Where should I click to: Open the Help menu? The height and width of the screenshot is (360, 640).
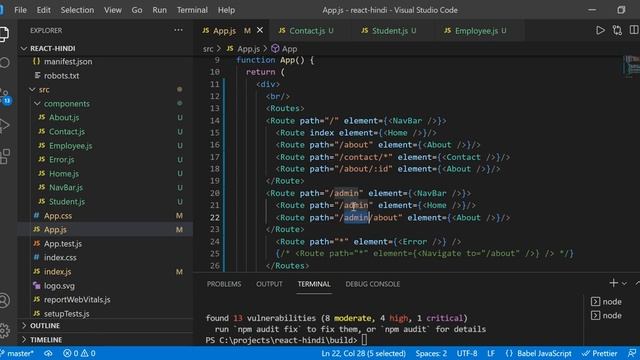(226, 10)
